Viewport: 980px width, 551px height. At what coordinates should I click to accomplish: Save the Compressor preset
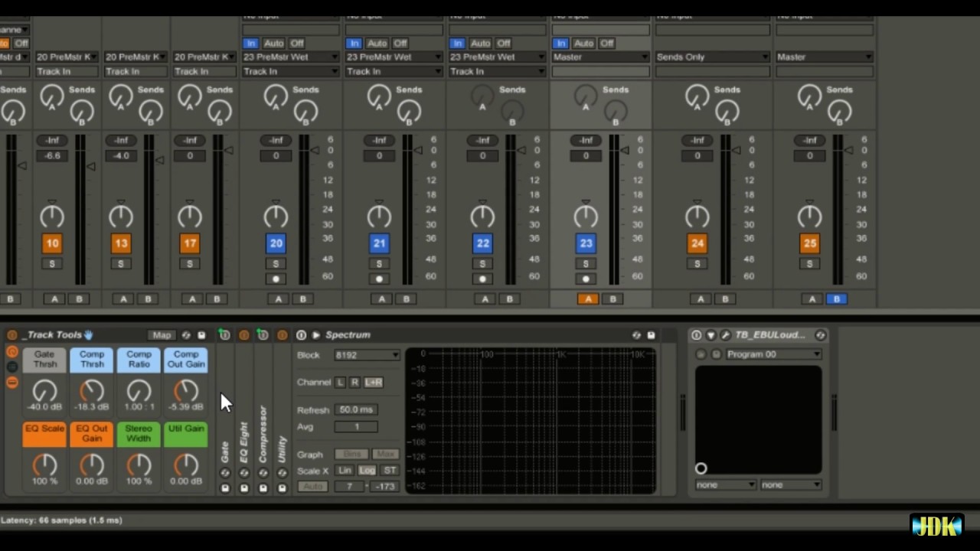263,487
